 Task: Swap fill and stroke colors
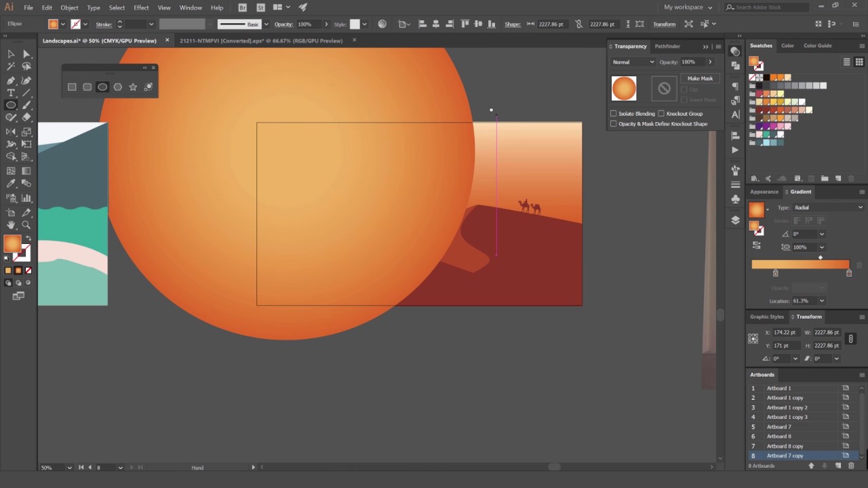tap(28, 239)
